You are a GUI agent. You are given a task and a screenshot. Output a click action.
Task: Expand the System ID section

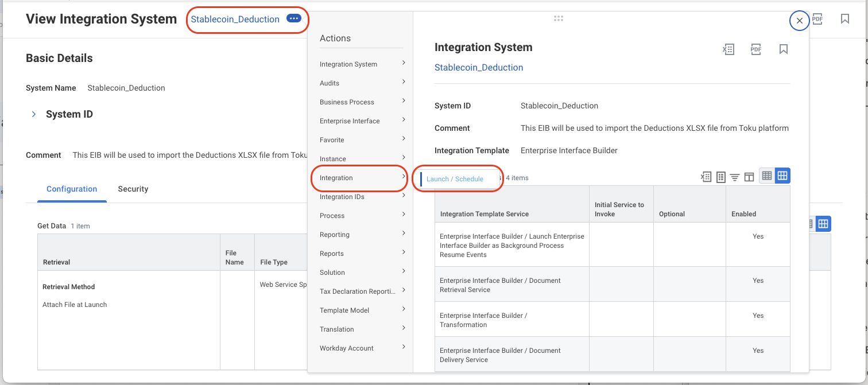click(33, 114)
